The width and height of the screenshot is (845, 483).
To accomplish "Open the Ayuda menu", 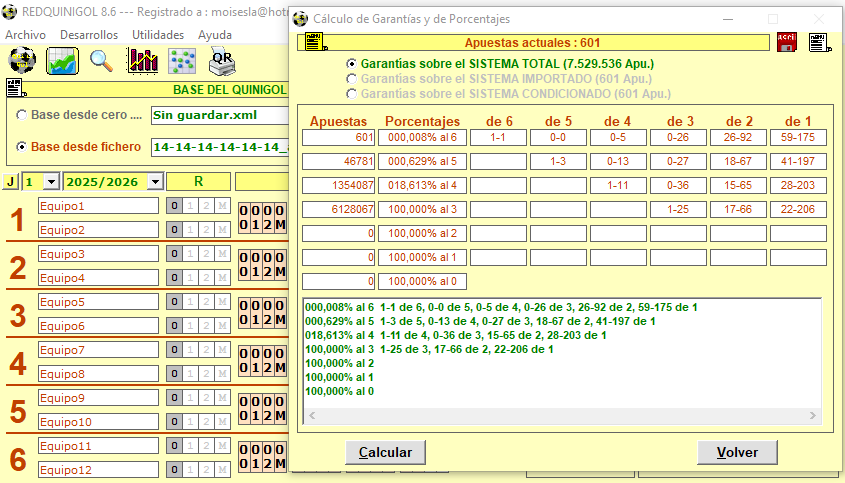I will [214, 35].
